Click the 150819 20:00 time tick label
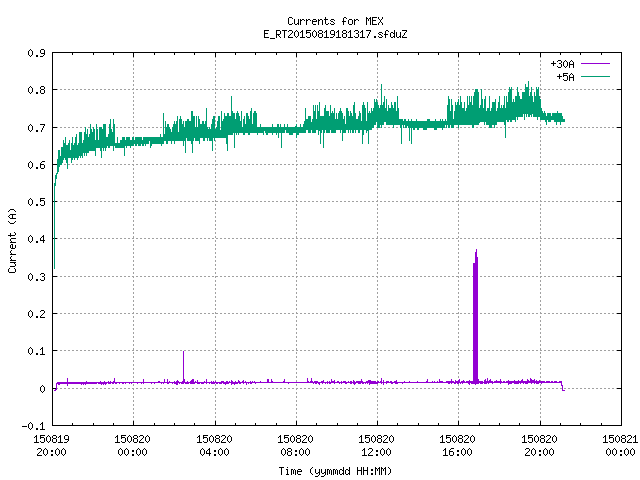Screen dimensions: 640x480 point(51,446)
